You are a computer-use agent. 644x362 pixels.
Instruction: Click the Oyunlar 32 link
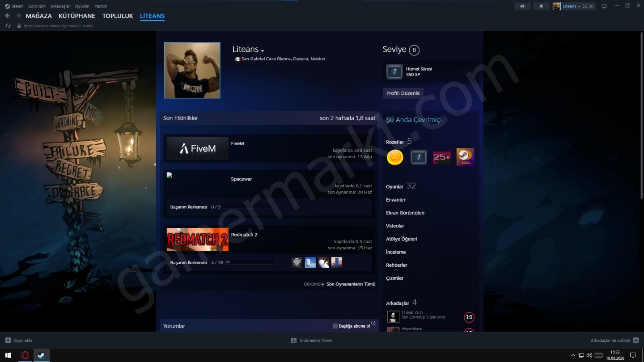coord(401,186)
